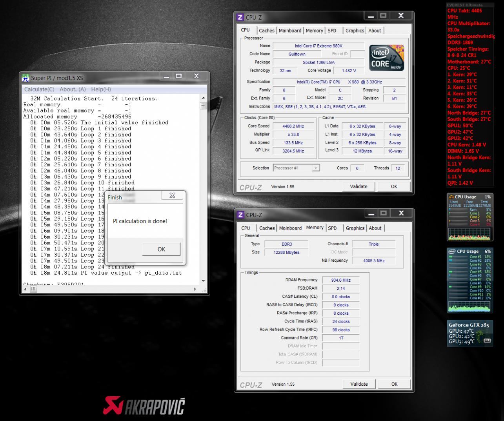Open the Processor #1 selection dropdown
Image resolution: width=504 pixels, height=421 pixels.
coord(296,168)
